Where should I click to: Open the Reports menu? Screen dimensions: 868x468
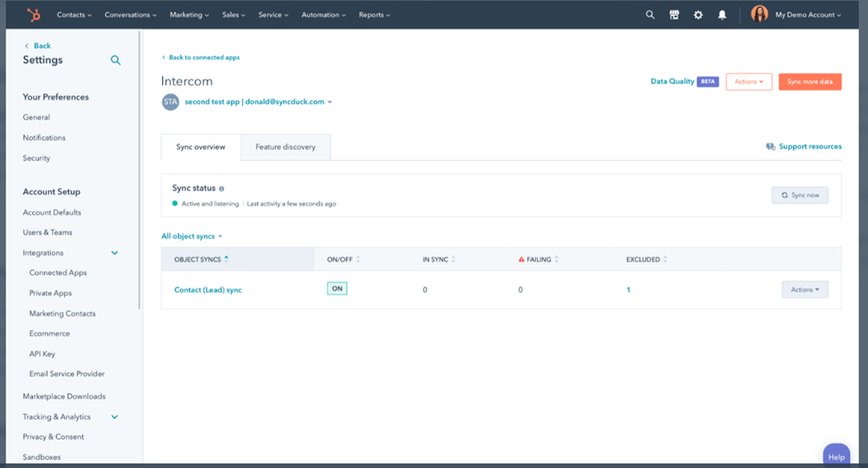[x=375, y=15]
